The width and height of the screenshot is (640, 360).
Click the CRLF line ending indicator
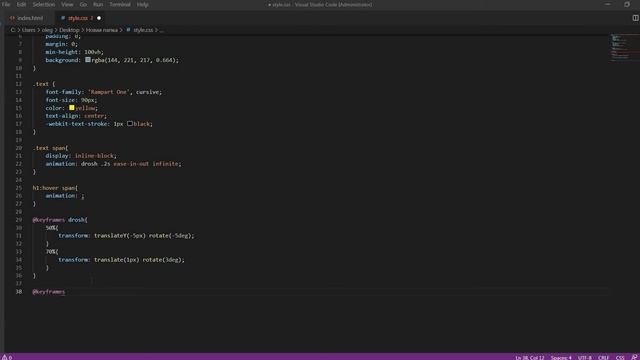point(603,358)
